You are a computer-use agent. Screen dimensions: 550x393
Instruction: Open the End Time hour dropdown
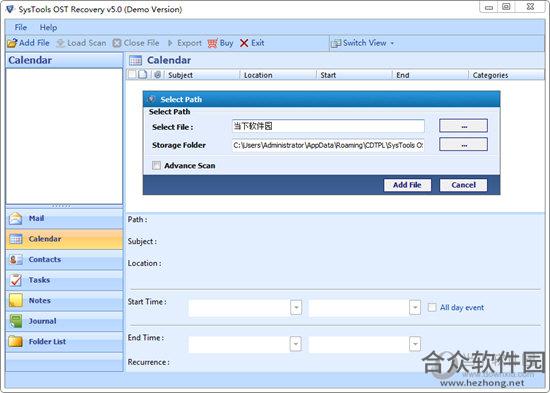(415, 344)
